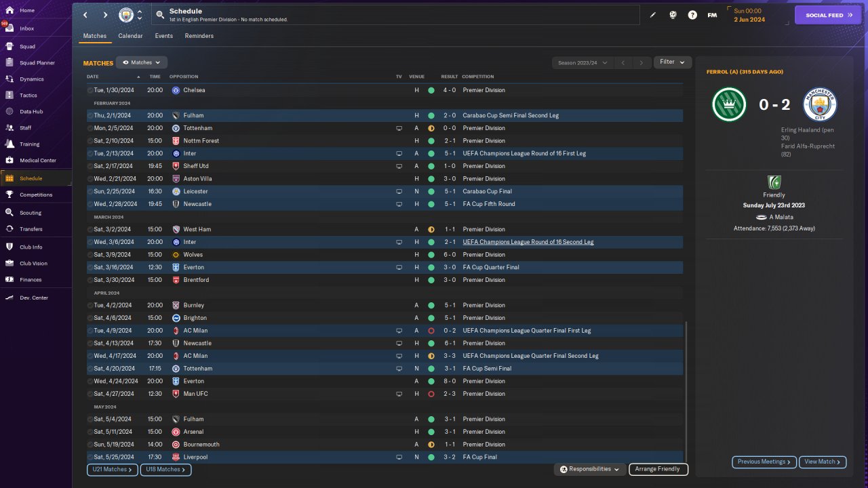Select the Matches tab

tap(95, 36)
